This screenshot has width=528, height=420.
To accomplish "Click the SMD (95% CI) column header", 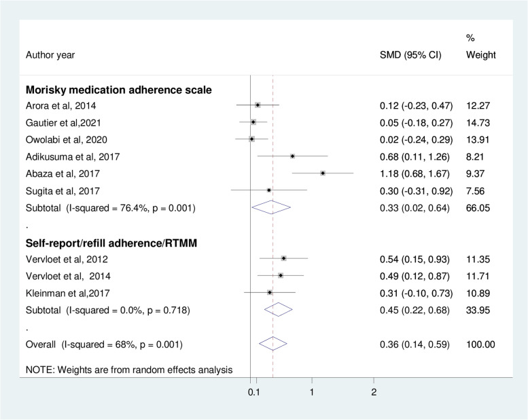I will [410, 55].
